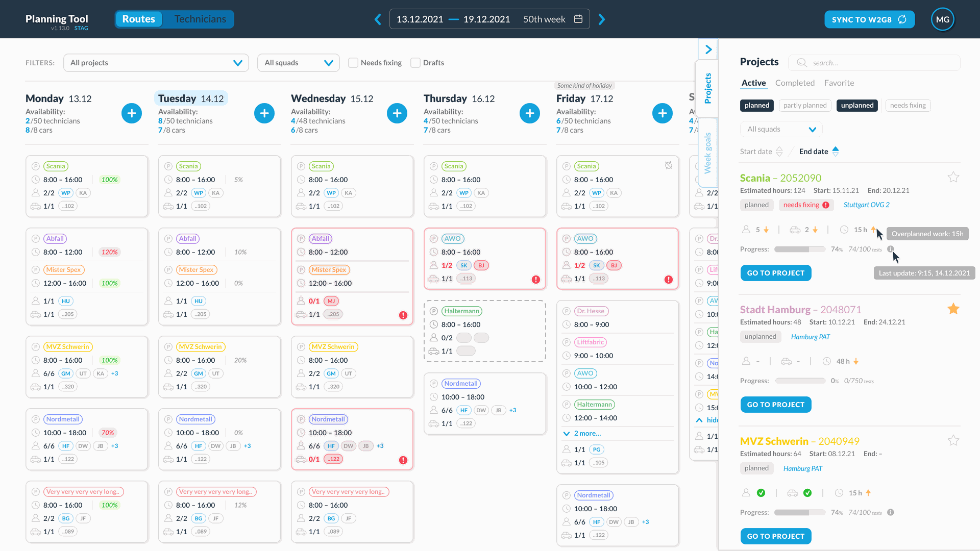The width and height of the screenshot is (980, 551).
Task: Check the Drafts checkbox
Action: click(415, 62)
